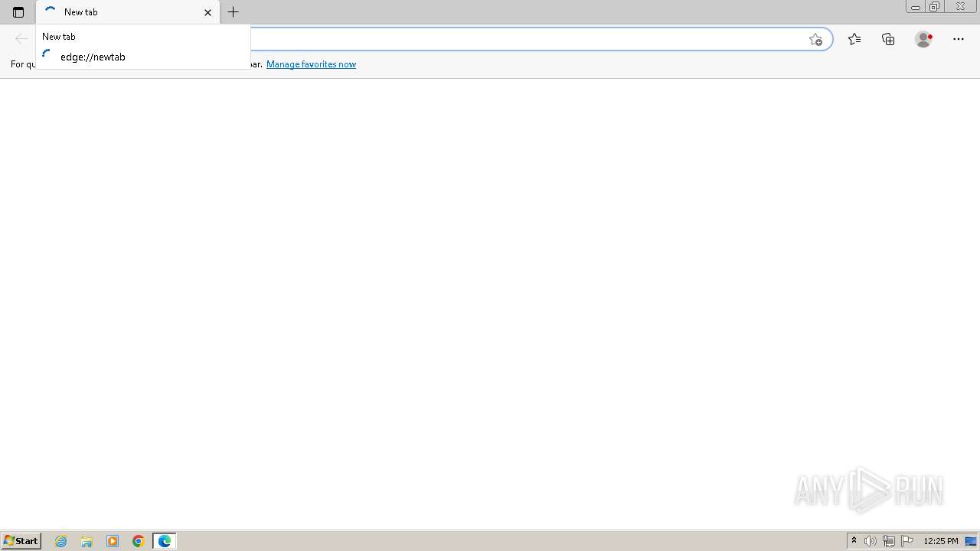Open File Explorer folder on taskbar
The width and height of the screenshot is (980, 551).
[x=87, y=541]
